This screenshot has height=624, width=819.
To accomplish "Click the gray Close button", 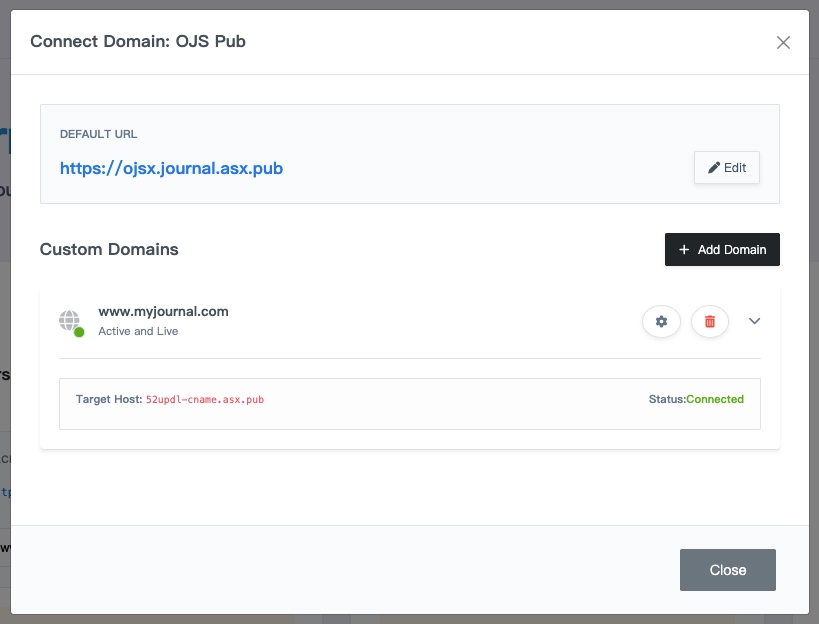I will pyautogui.click(x=728, y=570).
